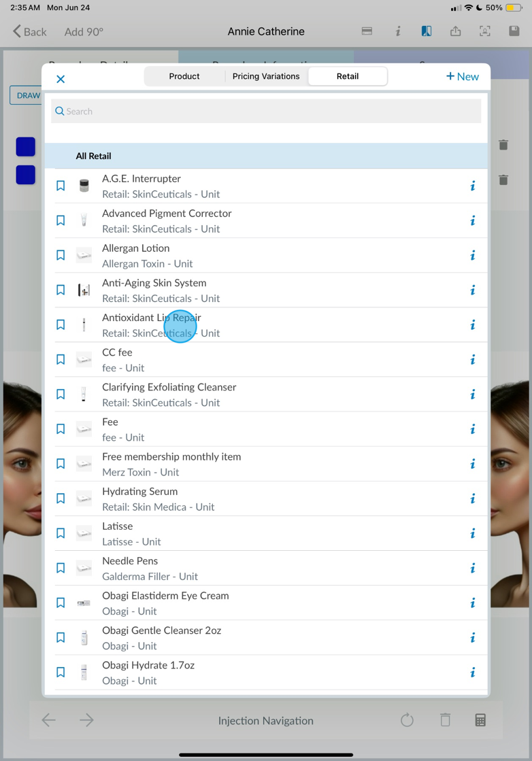This screenshot has width=532, height=761.
Task: Bookmark the Fee item
Action: [x=61, y=428]
